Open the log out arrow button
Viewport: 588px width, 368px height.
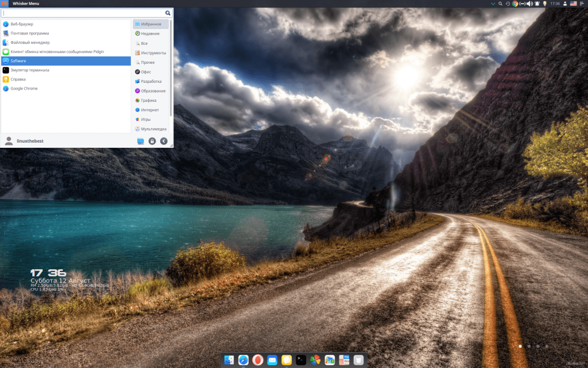point(164,141)
